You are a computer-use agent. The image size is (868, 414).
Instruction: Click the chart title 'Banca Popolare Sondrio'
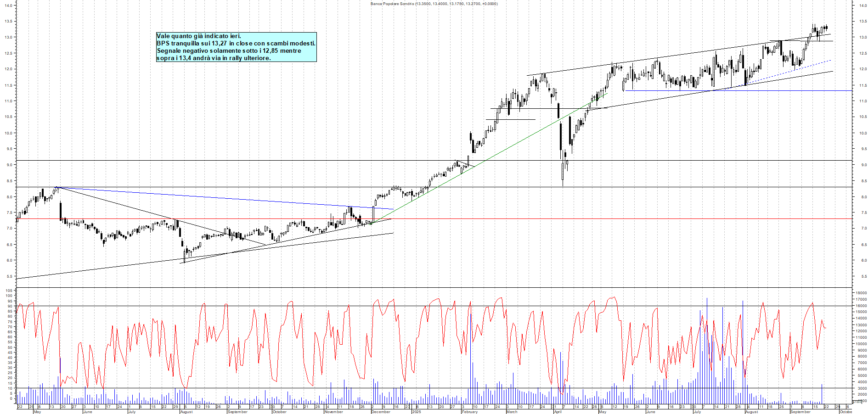(392, 4)
